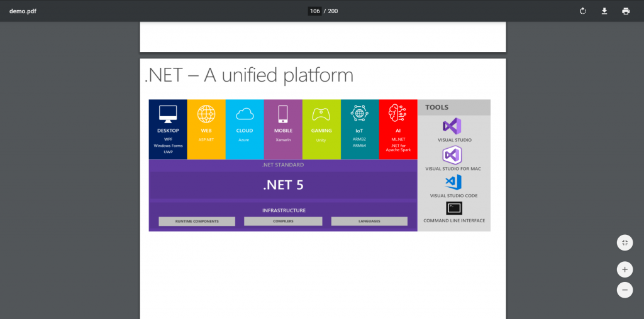Screen dimensions: 644x319
Task: Click the .NET for Apache Spark text
Action: tap(398, 148)
